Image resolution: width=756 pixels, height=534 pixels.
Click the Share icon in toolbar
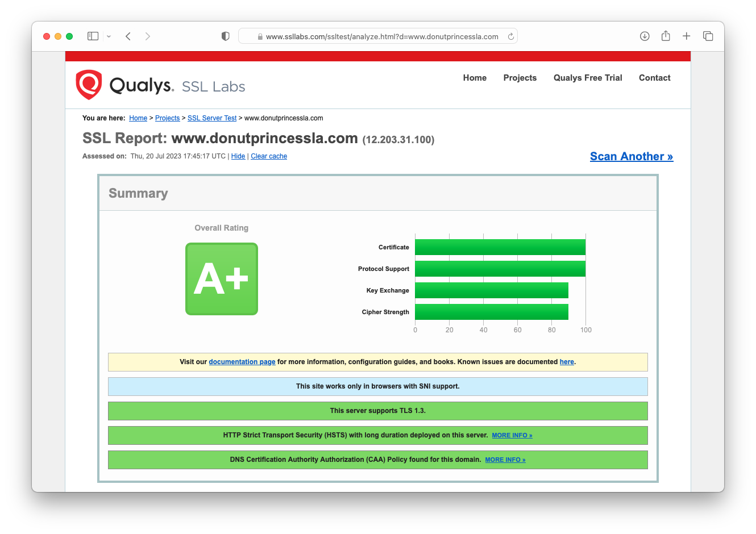tap(666, 36)
